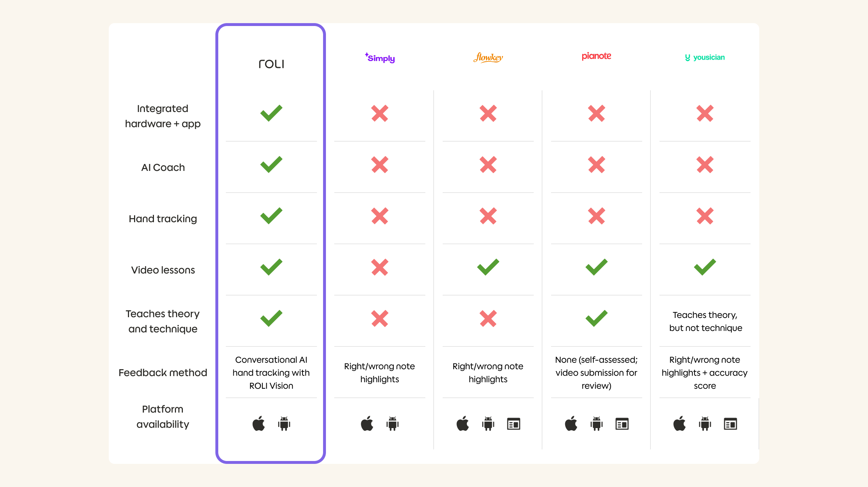The image size is (868, 487).
Task: Click Yousician's Integrated hardware red cross
Action: coord(705,113)
